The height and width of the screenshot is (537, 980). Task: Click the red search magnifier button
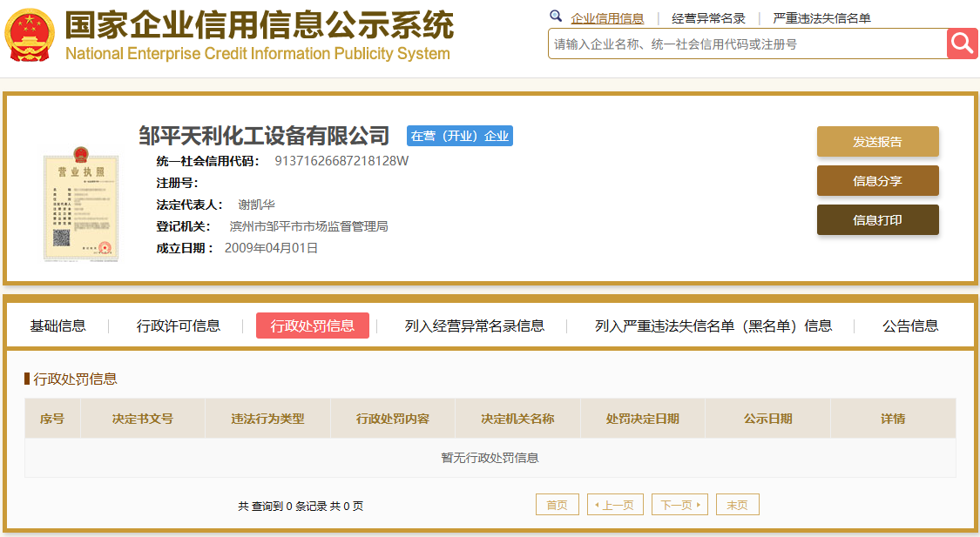tap(962, 44)
